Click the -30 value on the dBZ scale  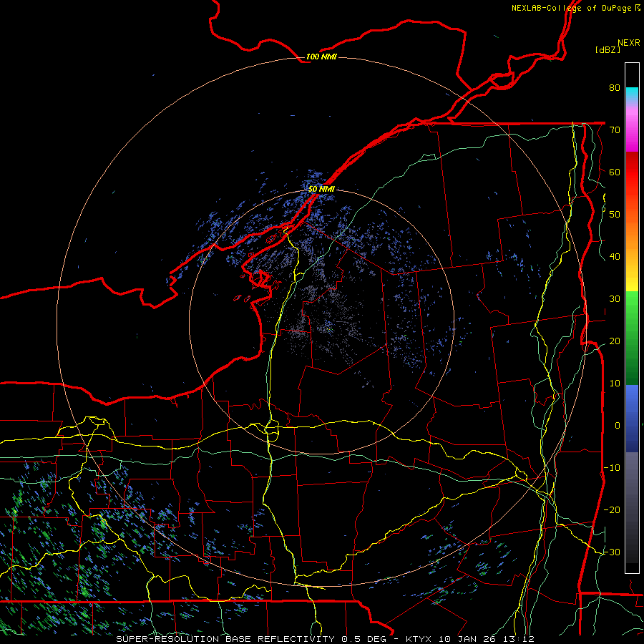[612, 552]
